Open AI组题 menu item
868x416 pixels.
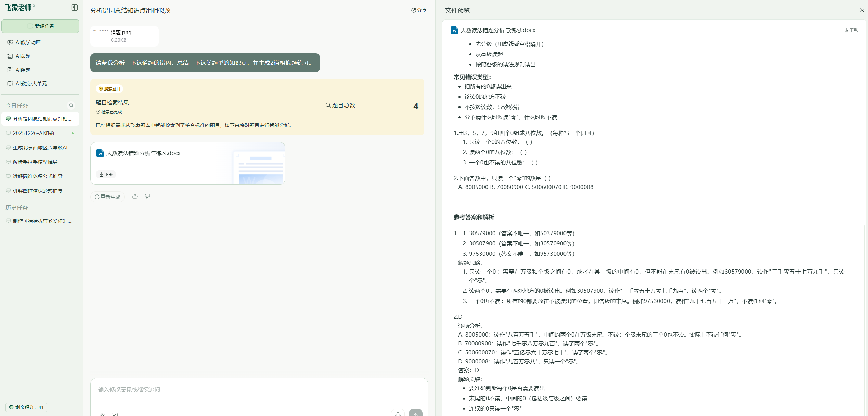point(23,70)
